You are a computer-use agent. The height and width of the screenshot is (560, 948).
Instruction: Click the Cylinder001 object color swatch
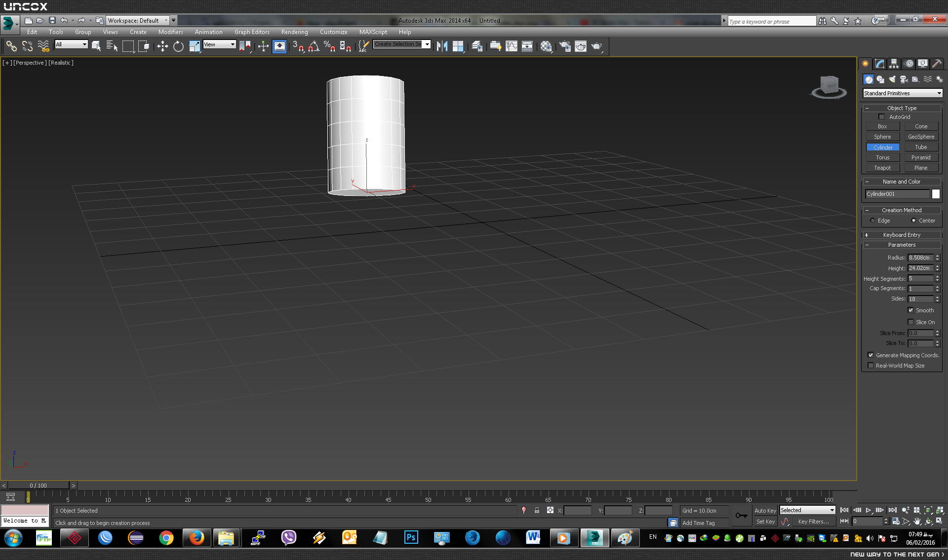point(936,194)
